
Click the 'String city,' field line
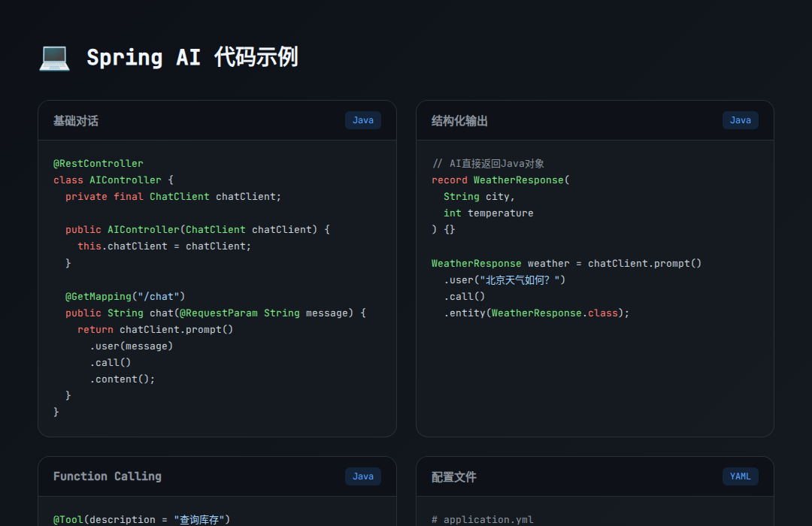479,197
